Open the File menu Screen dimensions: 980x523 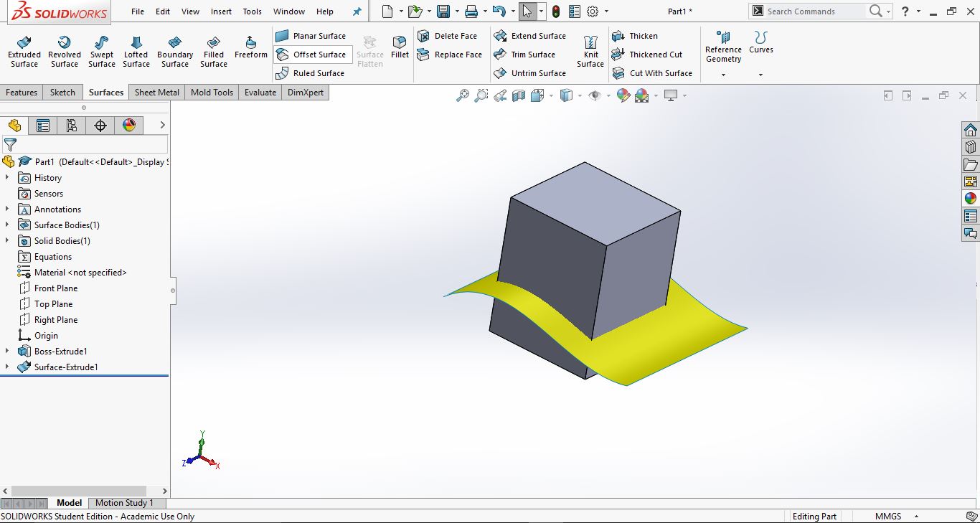(x=138, y=11)
